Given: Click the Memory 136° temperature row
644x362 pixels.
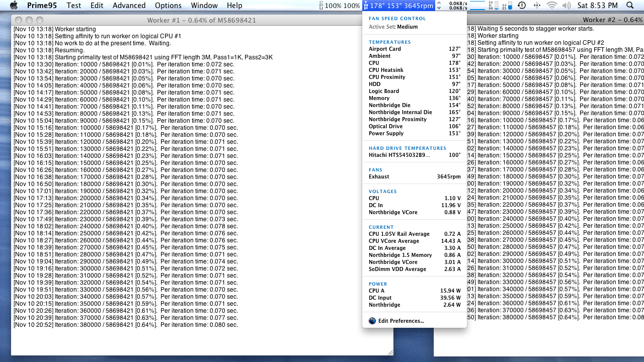Looking at the screenshot, I should click(x=415, y=98).
